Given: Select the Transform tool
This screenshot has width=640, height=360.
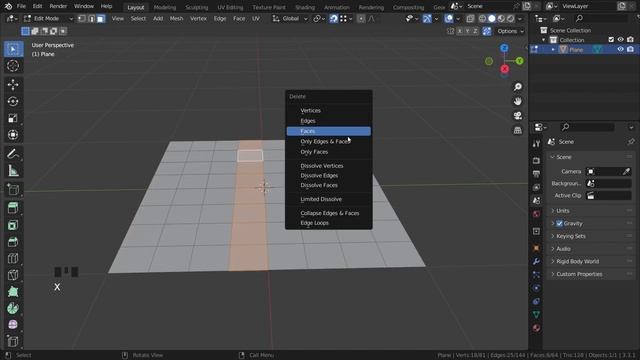Looking at the screenshot, I should click(x=13, y=135).
